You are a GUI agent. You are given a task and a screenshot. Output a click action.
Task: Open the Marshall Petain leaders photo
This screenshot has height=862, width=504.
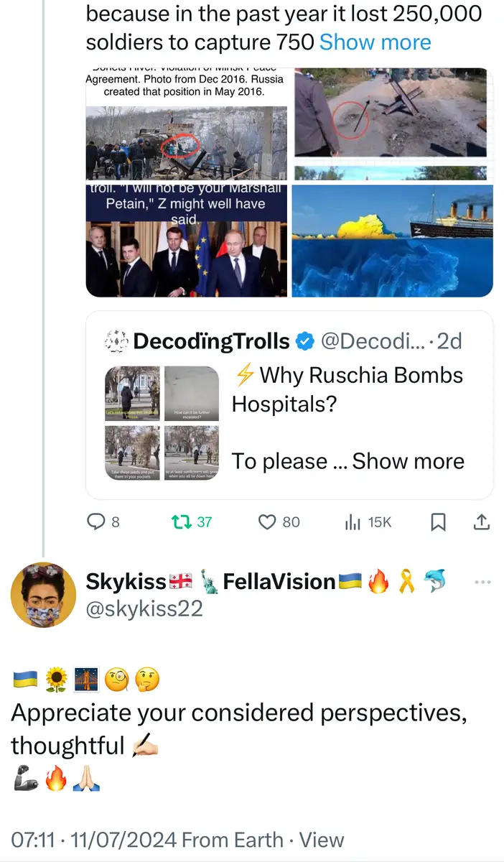tap(186, 240)
